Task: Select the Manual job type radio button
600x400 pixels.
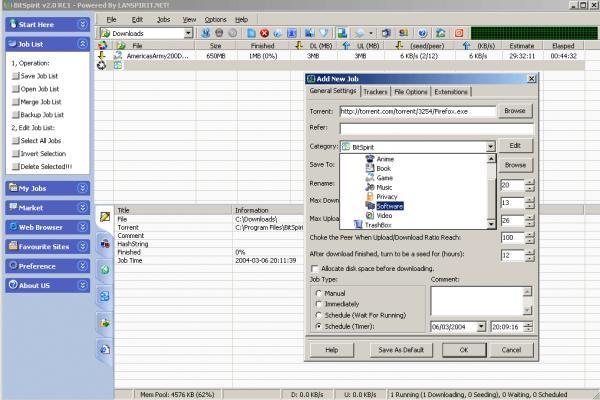Action: (x=318, y=293)
